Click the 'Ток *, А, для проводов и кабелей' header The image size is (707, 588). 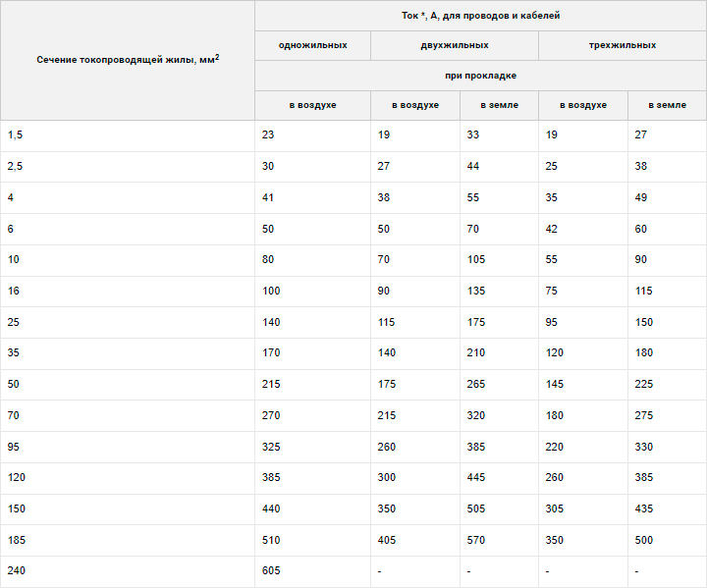(480, 16)
